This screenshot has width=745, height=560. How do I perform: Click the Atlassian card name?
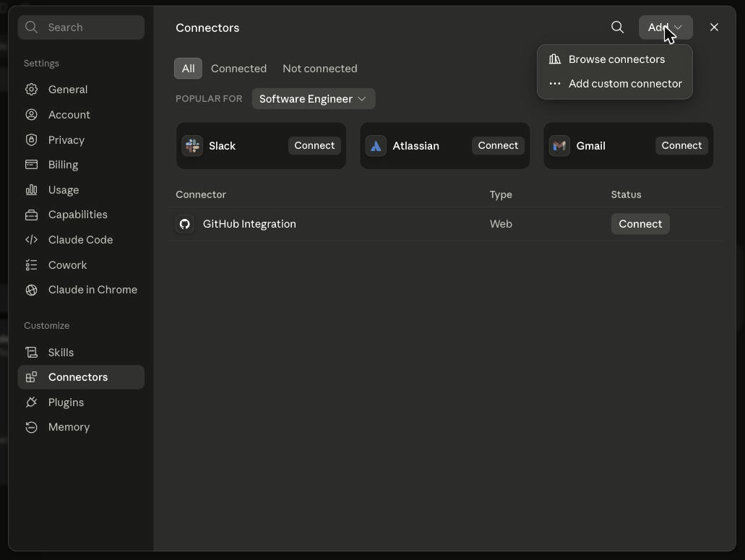pos(415,146)
